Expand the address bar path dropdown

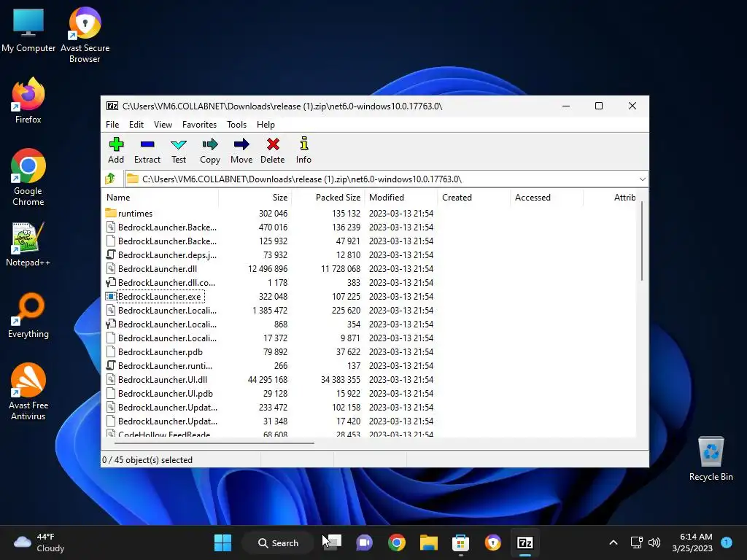click(642, 179)
